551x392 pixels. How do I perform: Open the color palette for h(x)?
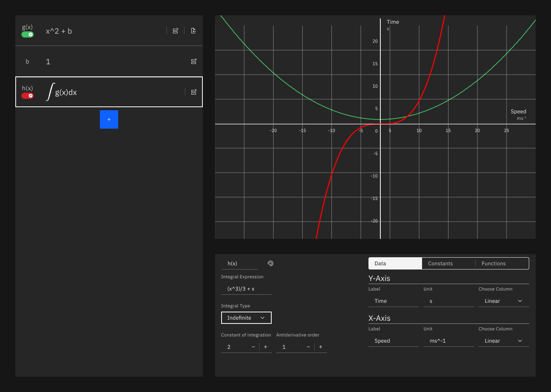click(271, 263)
